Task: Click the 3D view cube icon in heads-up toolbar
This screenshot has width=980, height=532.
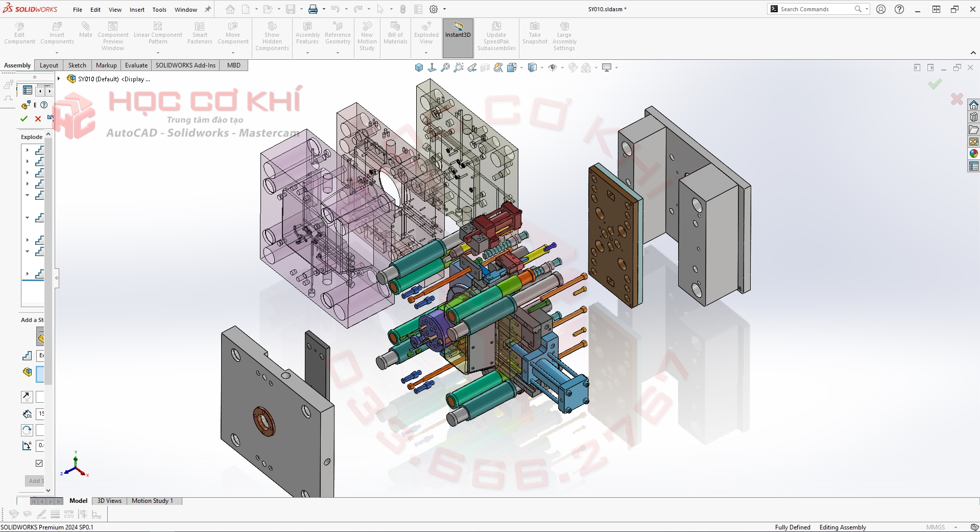Action: pyautogui.click(x=419, y=67)
